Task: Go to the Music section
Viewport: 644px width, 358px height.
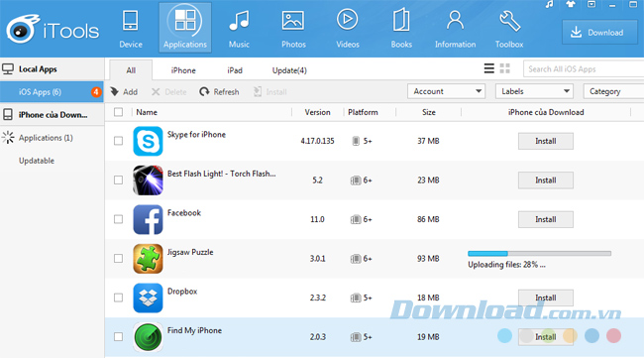Action: pyautogui.click(x=239, y=29)
